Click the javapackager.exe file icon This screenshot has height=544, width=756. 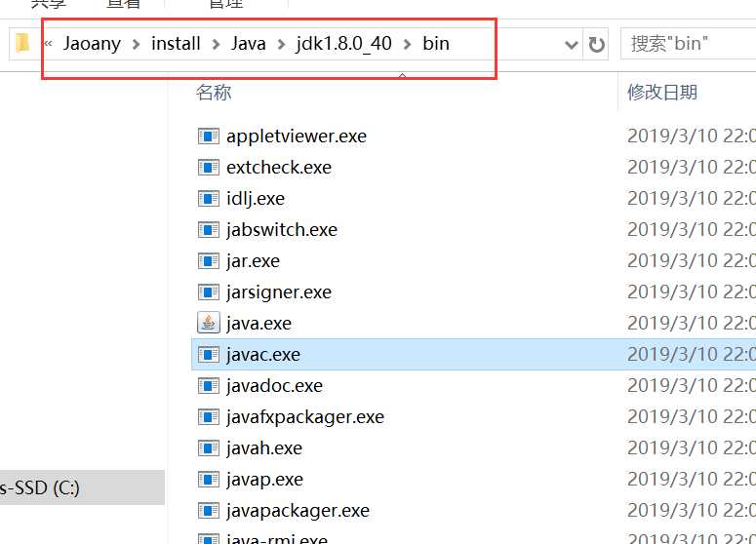[209, 511]
